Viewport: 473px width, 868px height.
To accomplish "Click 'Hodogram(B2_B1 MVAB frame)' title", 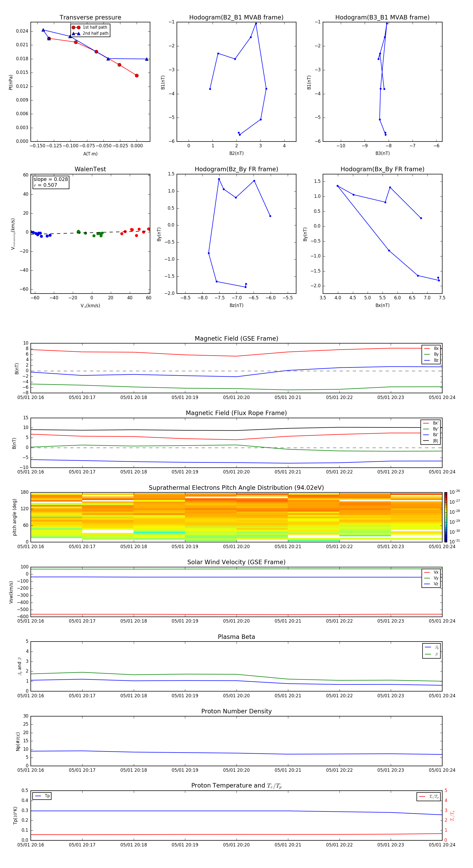I will (236, 17).
